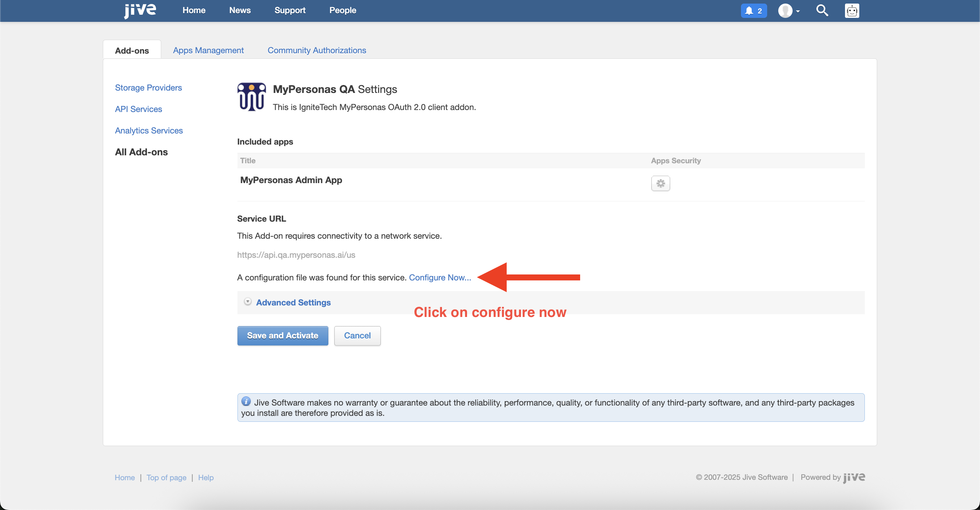Open the user avatar menu
Viewport: 980px width, 510px height.
[788, 11]
